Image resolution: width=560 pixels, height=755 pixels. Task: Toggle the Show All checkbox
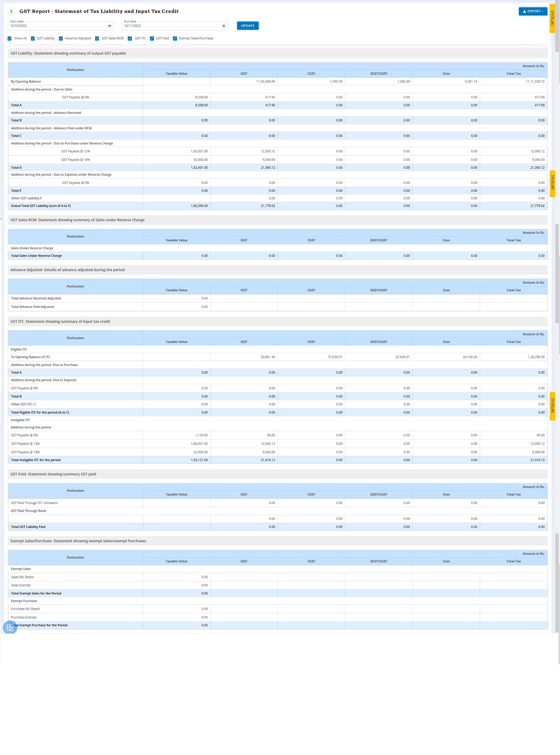[10, 38]
